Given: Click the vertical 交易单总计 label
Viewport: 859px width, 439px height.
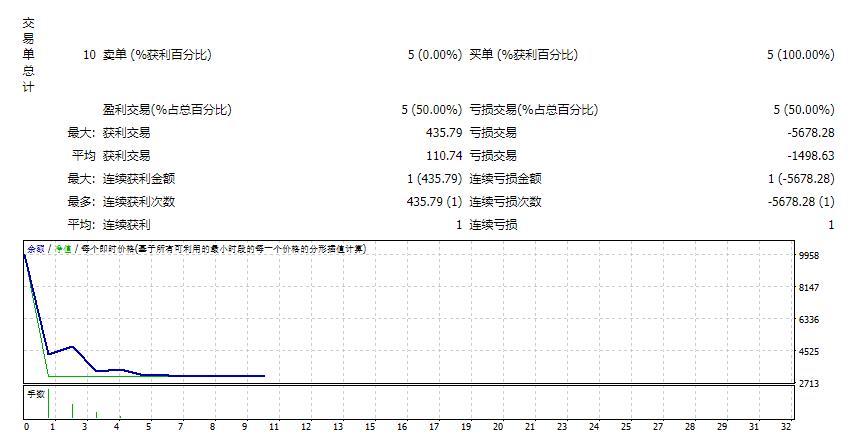Looking at the screenshot, I should tap(28, 55).
